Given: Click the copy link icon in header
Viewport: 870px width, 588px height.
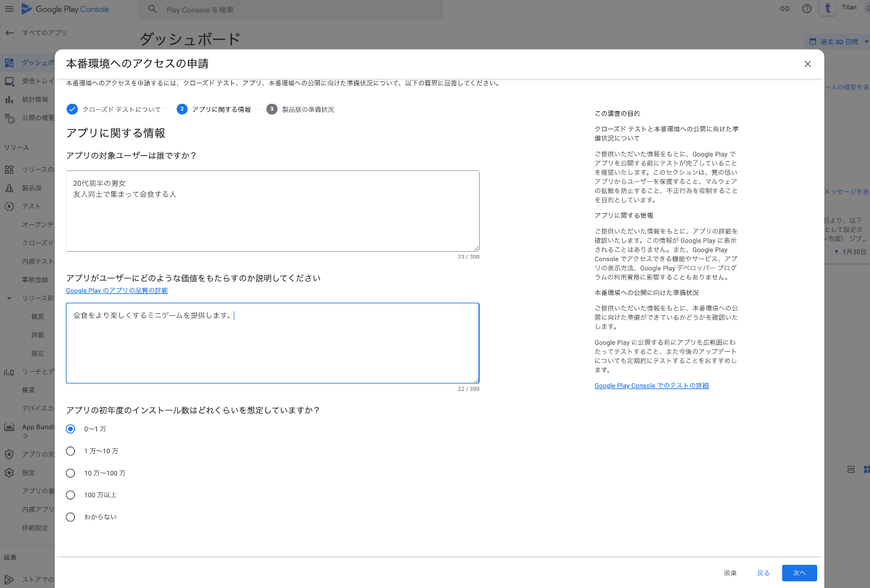Looking at the screenshot, I should (785, 9).
